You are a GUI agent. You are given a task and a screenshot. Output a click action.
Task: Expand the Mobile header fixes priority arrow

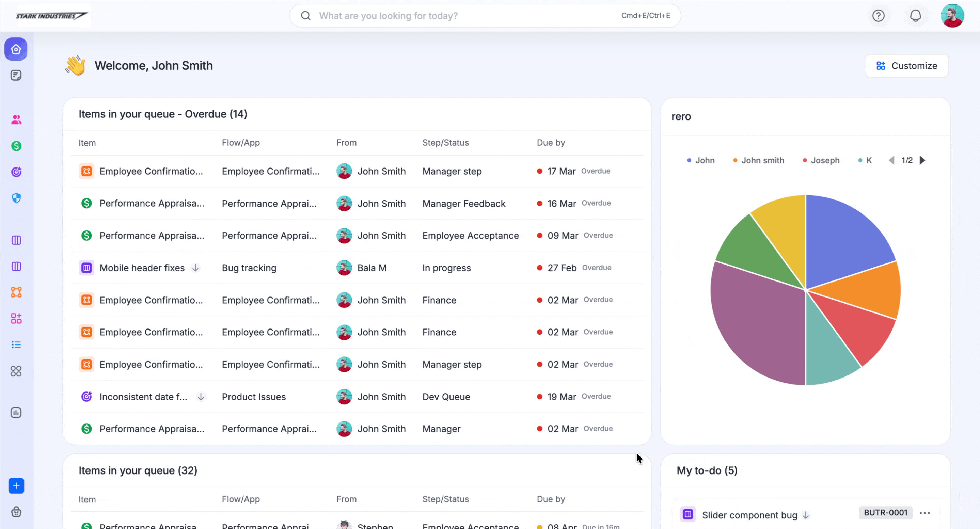pyautogui.click(x=195, y=268)
